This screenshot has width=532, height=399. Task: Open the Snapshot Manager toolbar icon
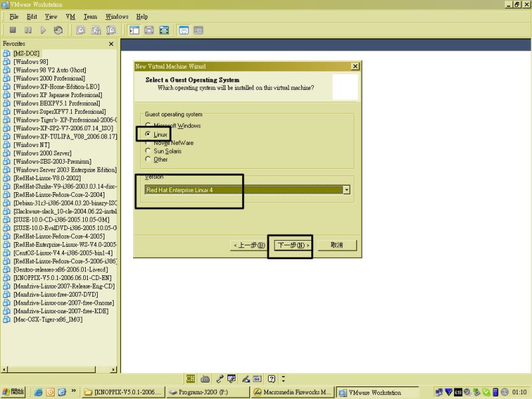111,30
